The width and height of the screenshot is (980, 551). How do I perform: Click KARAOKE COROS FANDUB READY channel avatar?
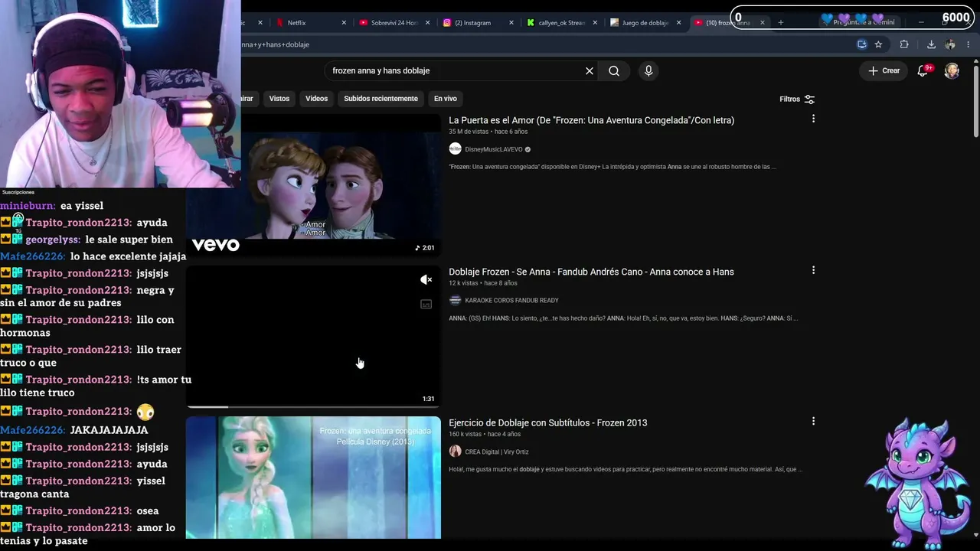coord(455,300)
